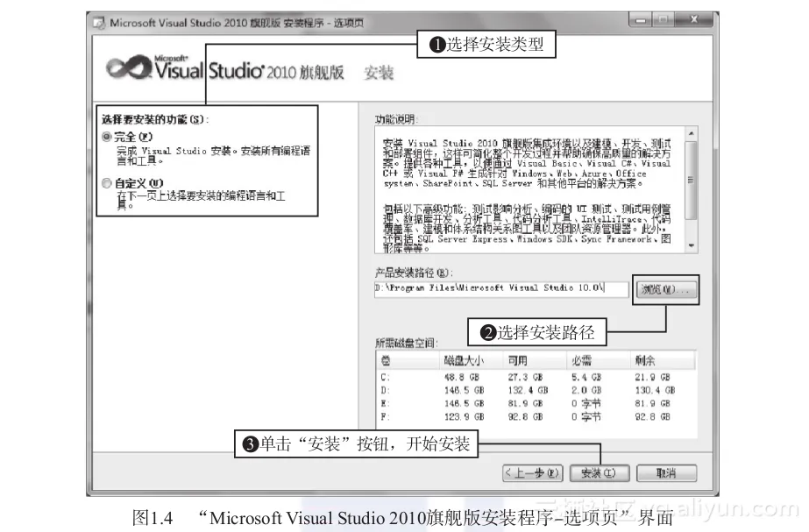Select the E: drive row

(x=536, y=403)
